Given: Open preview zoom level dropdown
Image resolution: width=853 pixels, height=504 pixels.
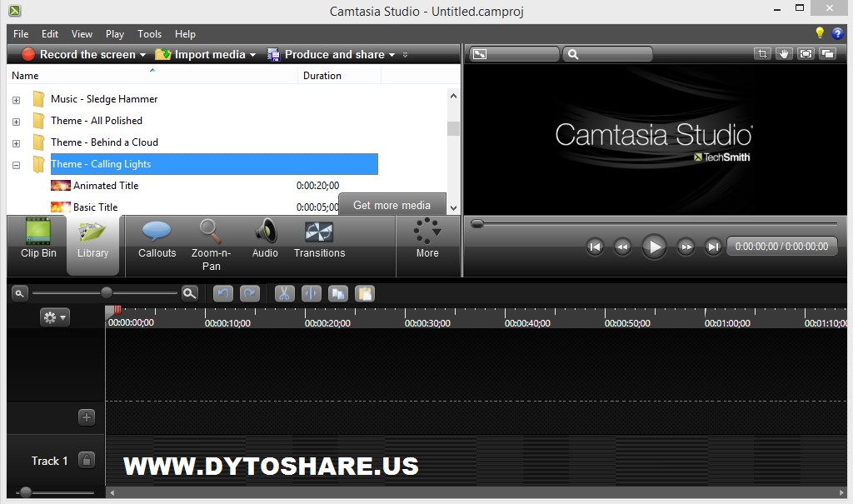Looking at the screenshot, I should coord(607,54).
